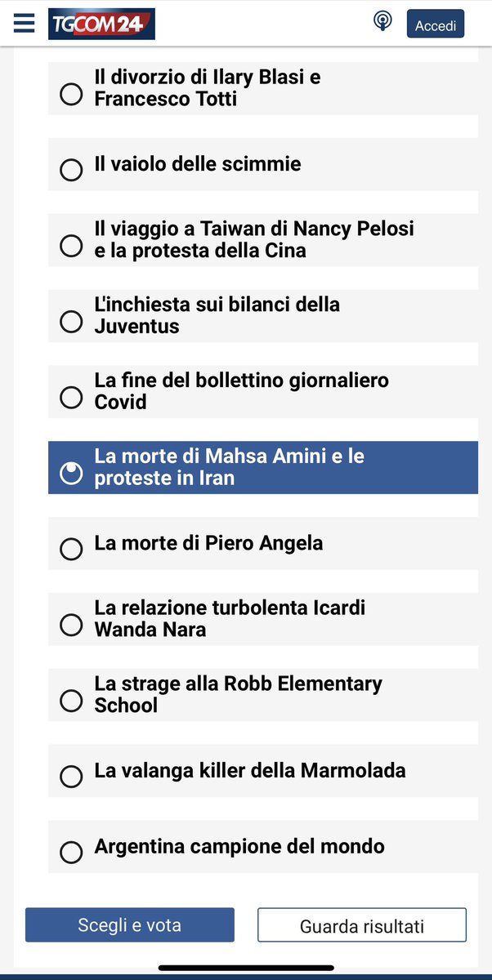Open the podcast icon in header

click(x=382, y=22)
